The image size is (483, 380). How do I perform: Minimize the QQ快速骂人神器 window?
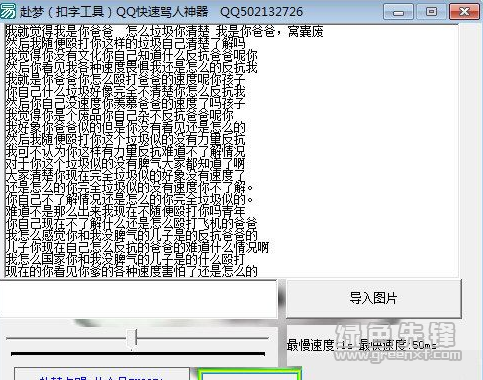point(398,12)
